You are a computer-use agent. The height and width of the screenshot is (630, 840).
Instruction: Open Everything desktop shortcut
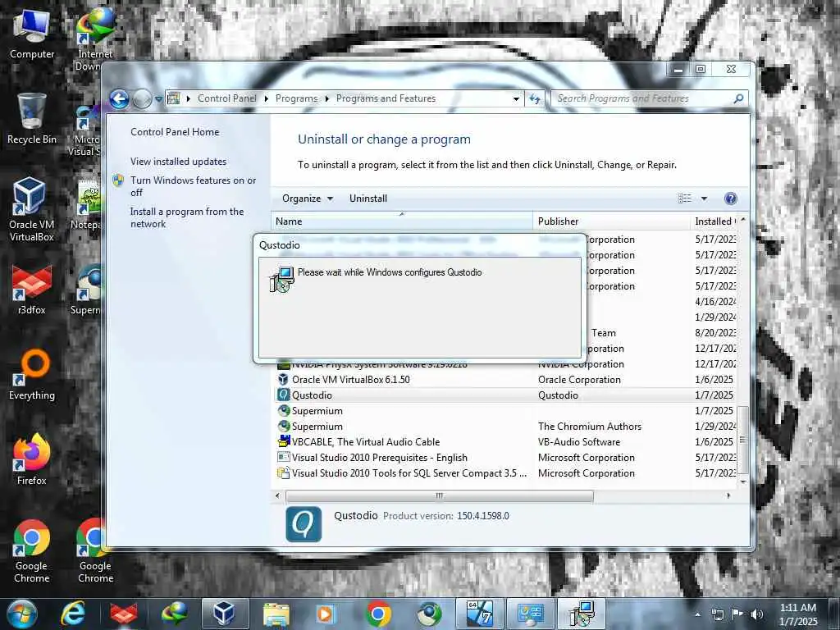(32, 375)
